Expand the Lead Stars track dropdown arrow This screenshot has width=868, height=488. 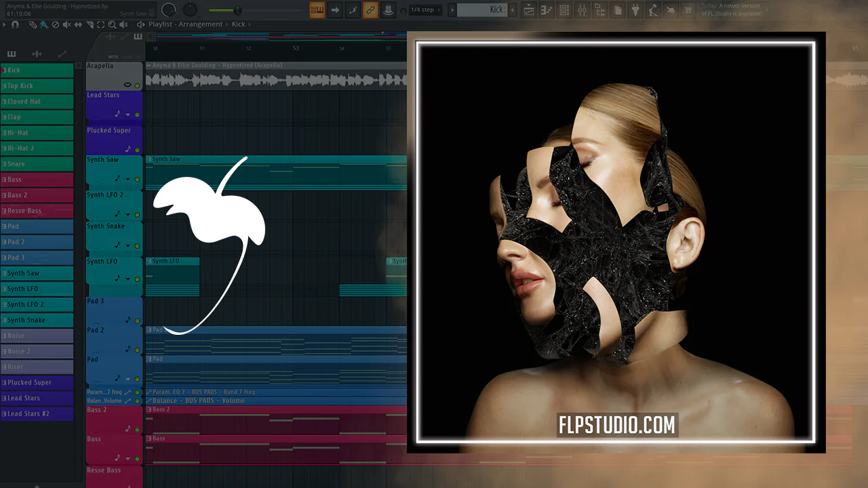128,115
